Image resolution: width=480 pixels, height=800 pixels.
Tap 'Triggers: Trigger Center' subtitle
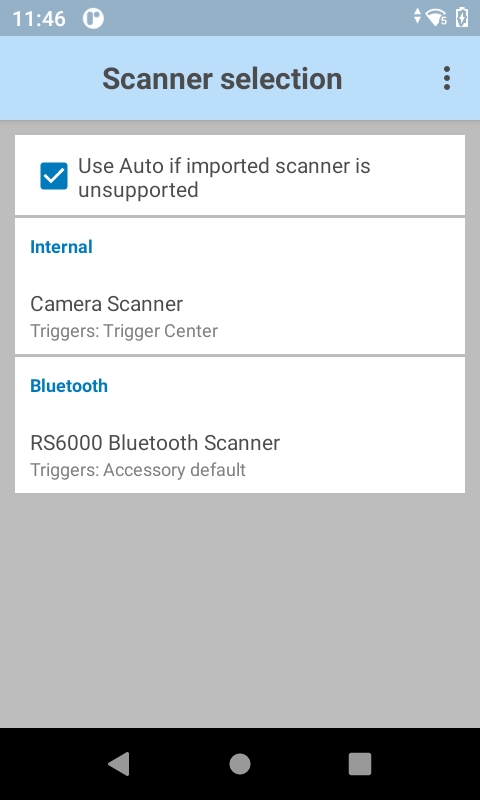pos(124,331)
